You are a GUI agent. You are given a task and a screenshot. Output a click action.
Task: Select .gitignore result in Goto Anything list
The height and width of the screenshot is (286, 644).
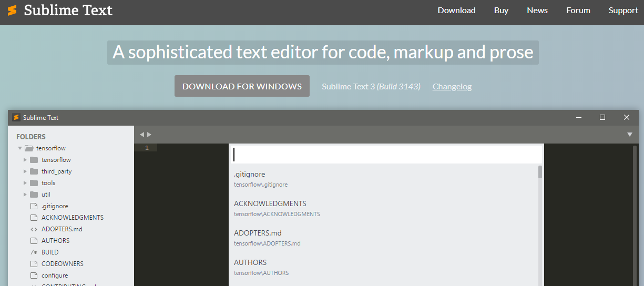click(384, 179)
